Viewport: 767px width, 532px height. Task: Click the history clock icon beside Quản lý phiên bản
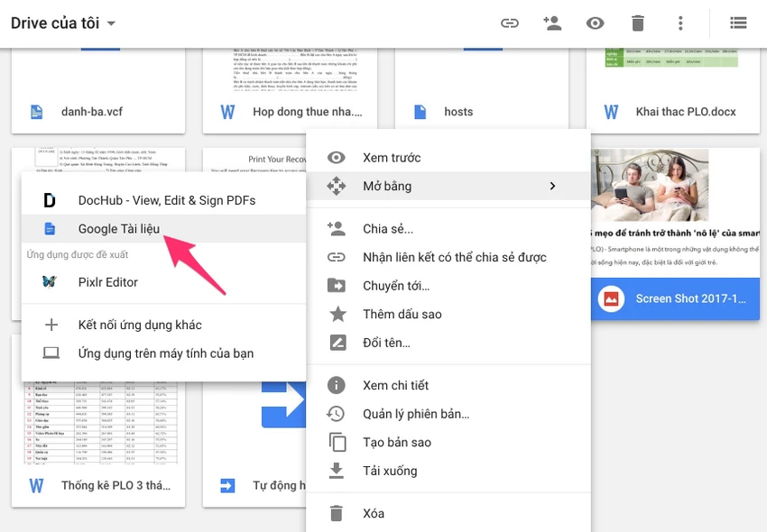coord(336,414)
